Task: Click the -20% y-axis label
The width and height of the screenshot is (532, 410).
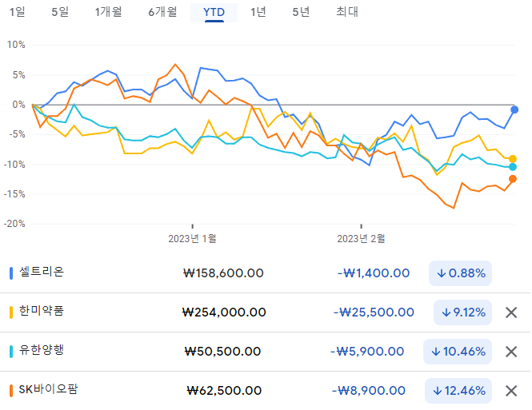Action: click(14, 224)
